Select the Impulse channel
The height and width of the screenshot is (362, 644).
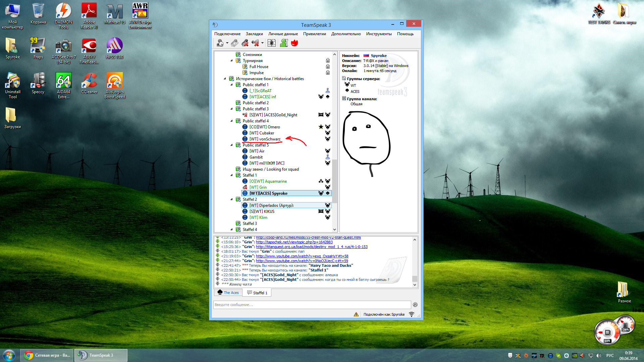(x=256, y=73)
